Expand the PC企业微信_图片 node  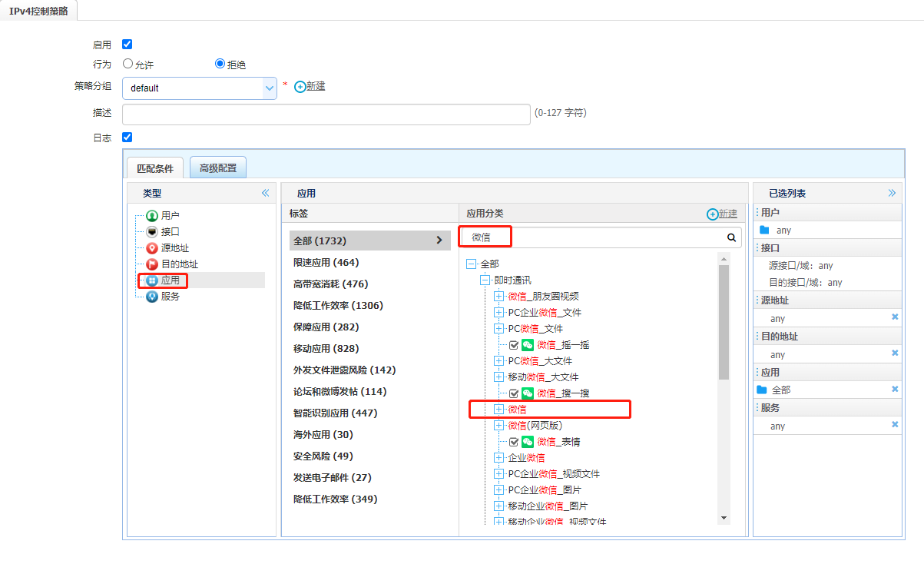(x=498, y=490)
